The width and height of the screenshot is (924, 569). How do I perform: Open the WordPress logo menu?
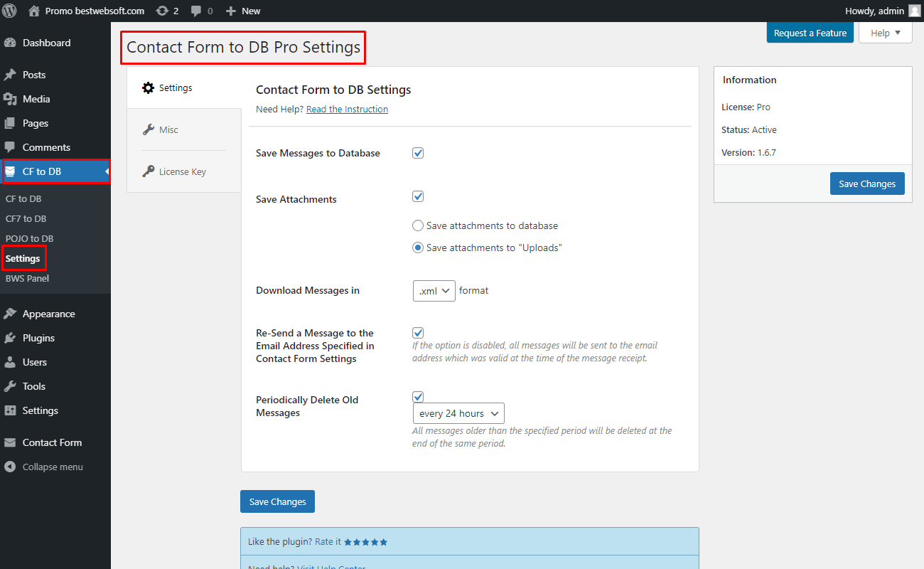coord(10,11)
